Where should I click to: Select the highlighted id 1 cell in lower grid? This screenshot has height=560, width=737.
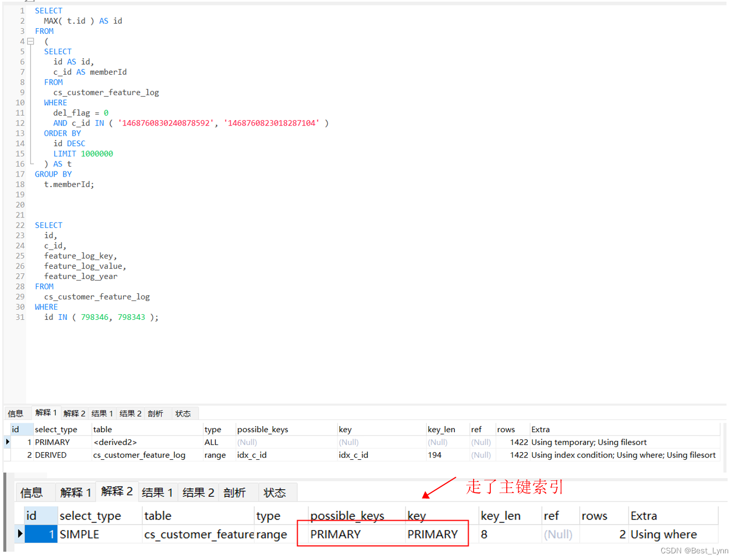41,535
